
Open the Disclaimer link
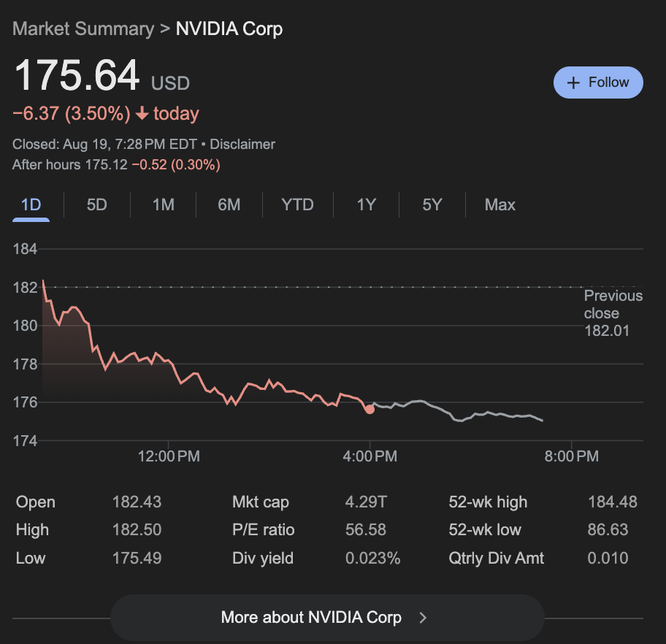point(242,145)
